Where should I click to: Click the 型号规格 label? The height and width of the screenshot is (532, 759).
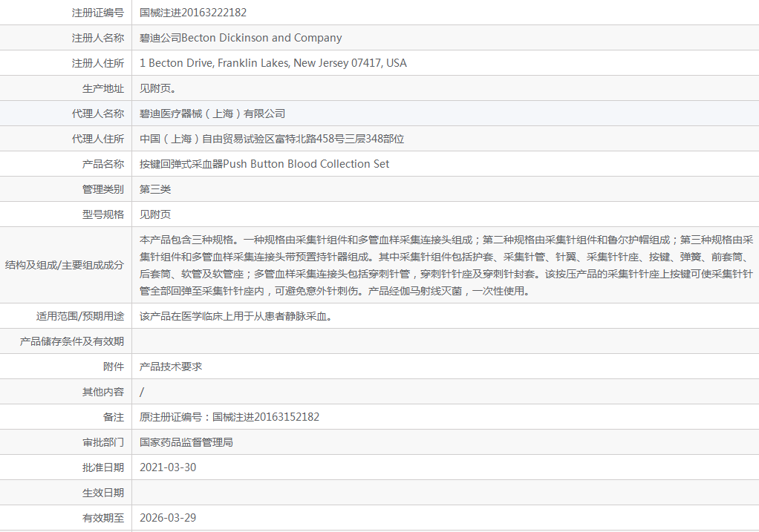pos(103,214)
